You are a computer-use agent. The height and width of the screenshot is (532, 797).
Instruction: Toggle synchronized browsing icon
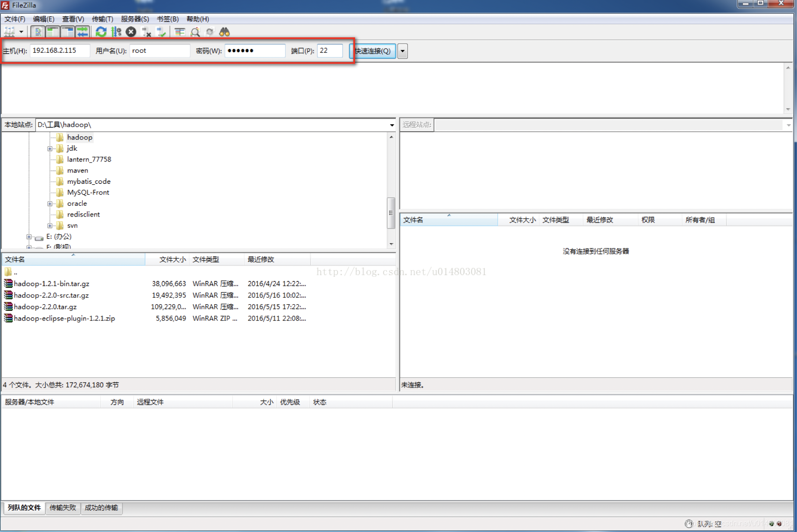coord(210,32)
